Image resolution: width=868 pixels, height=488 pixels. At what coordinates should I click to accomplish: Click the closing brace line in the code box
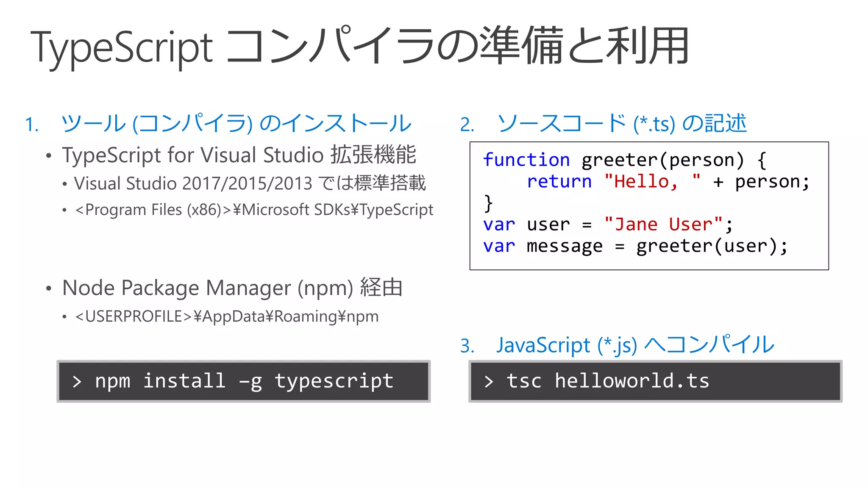(488, 203)
